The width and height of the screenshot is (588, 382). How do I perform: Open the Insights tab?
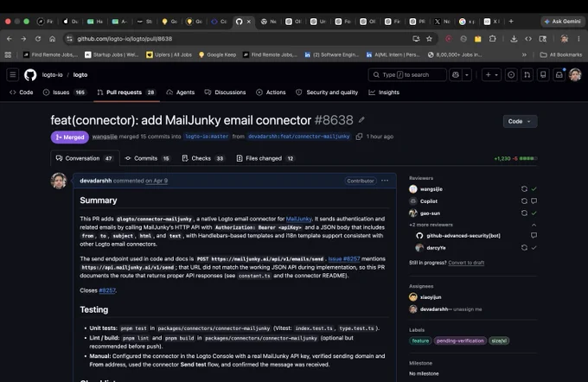384,92
